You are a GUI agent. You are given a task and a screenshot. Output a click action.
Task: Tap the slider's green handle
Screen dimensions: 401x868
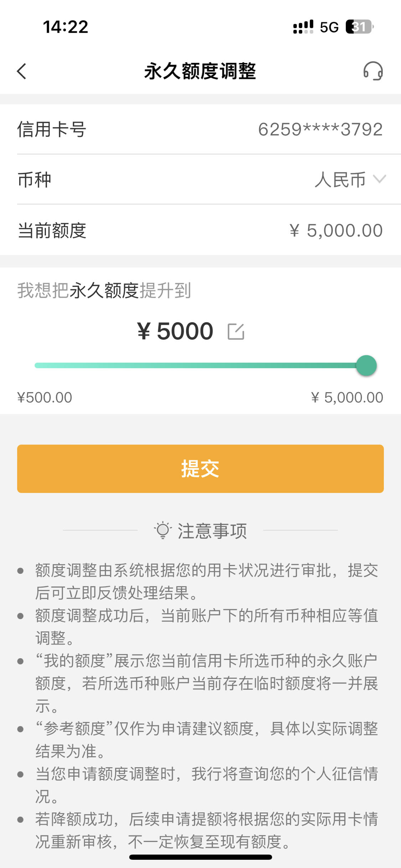(366, 365)
